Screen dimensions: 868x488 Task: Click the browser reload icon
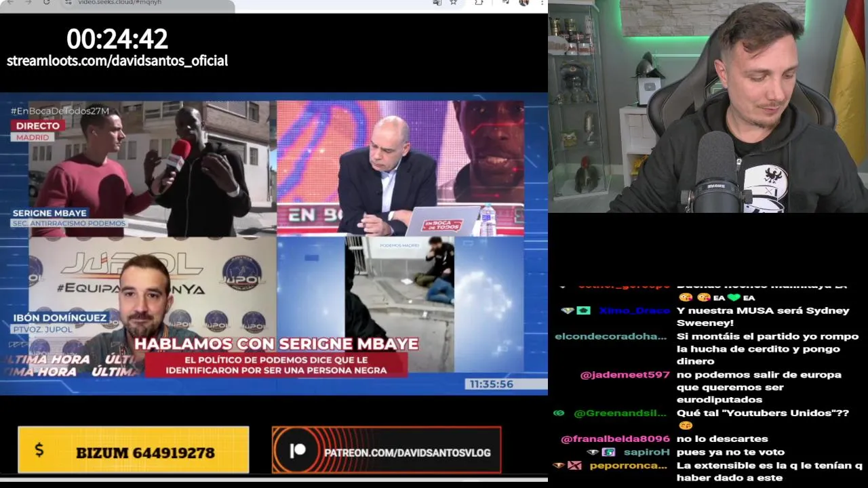[46, 2]
